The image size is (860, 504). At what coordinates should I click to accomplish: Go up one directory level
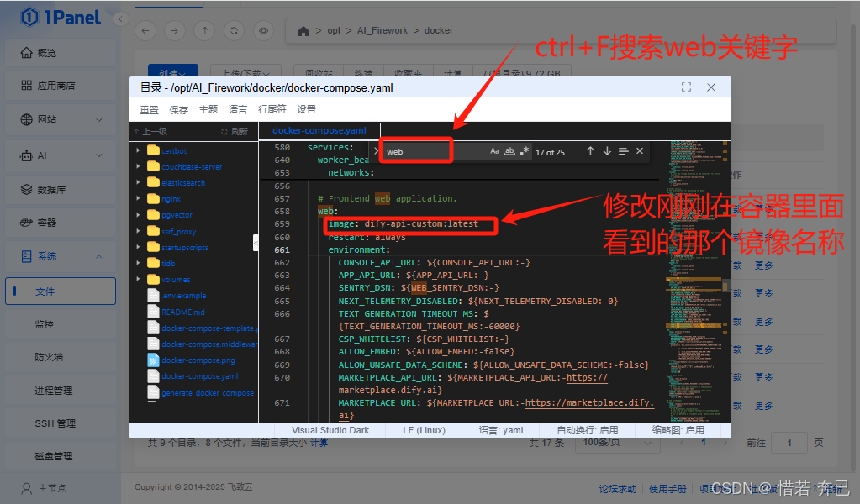(x=204, y=31)
